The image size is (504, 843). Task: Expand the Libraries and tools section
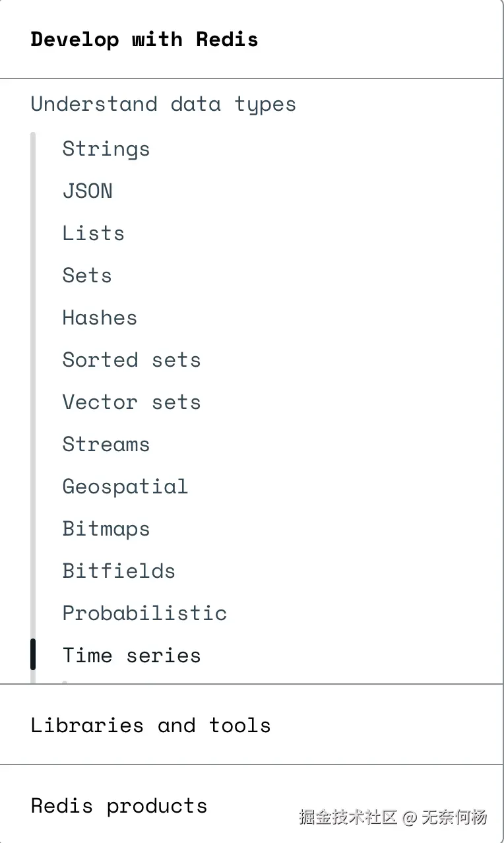150,726
